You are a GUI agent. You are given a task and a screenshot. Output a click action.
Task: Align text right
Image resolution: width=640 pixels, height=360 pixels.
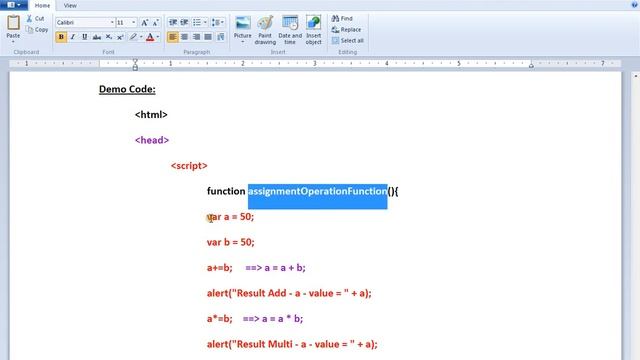(x=196, y=37)
